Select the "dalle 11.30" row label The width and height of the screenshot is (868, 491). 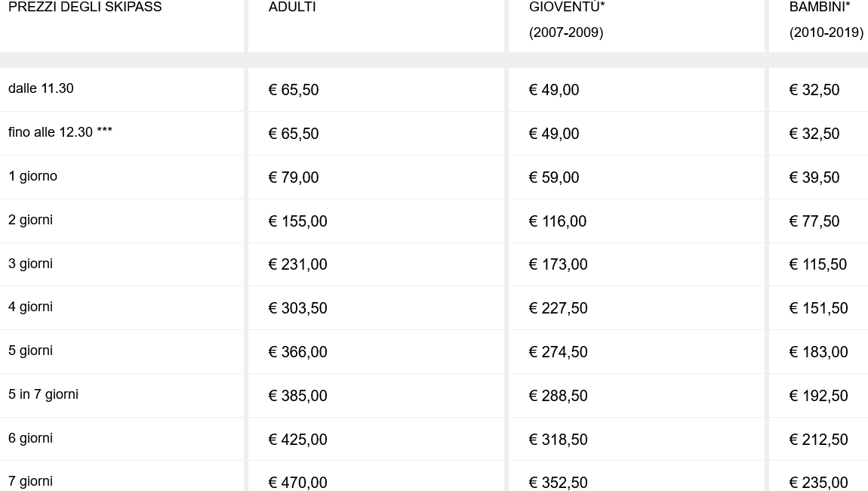pyautogui.click(x=41, y=88)
